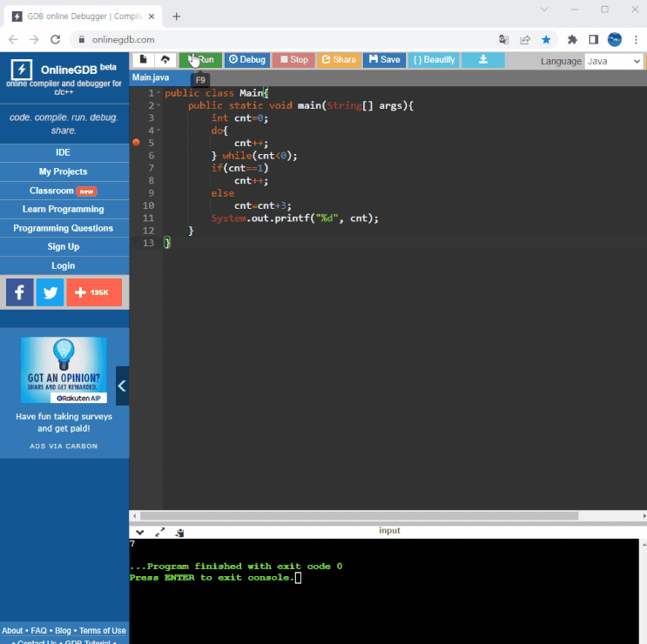Image resolution: width=647 pixels, height=644 pixels.
Task: Toggle the breakpoint on line 5
Action: coord(136,143)
